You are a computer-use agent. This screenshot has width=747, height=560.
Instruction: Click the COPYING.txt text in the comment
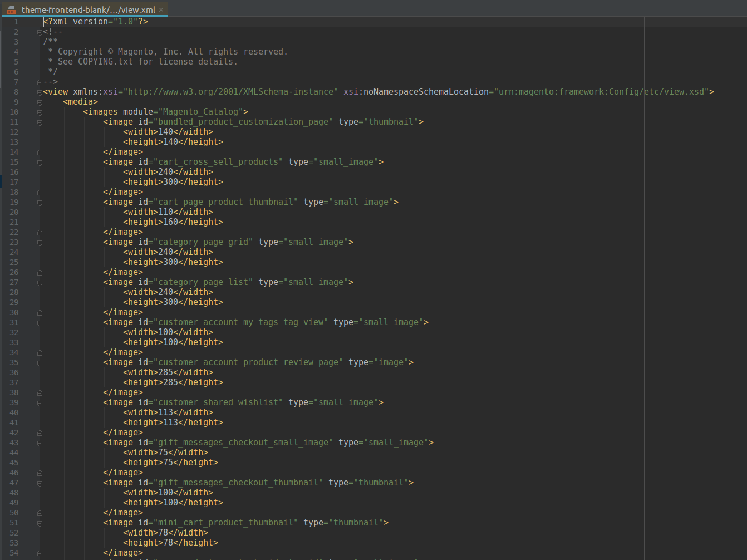[x=105, y=62]
